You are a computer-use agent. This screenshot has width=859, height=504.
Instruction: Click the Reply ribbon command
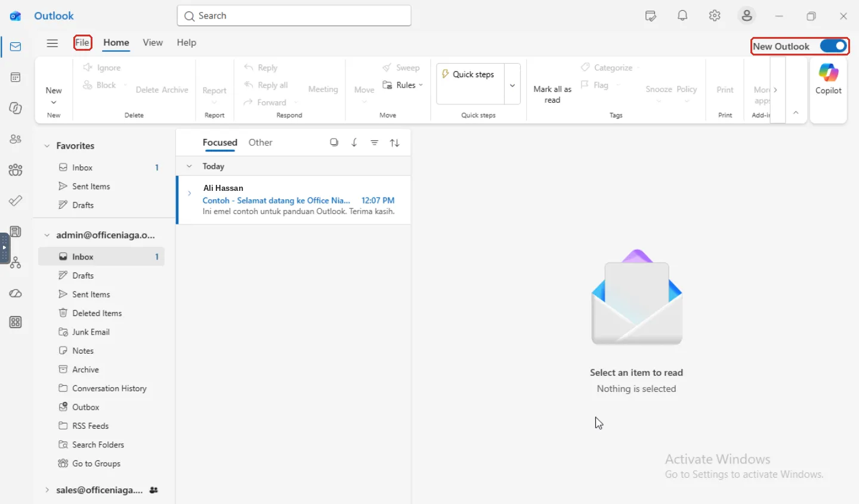tap(261, 68)
